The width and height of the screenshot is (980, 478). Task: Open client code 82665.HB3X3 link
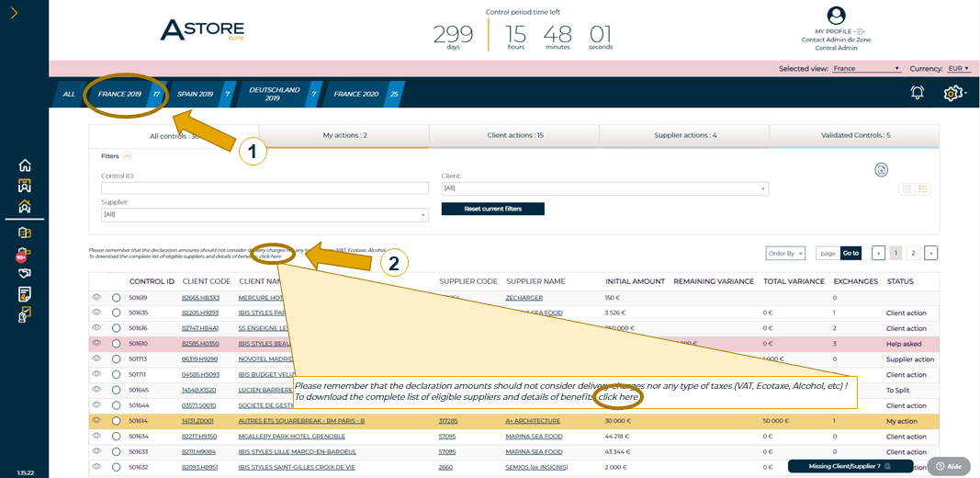point(200,298)
